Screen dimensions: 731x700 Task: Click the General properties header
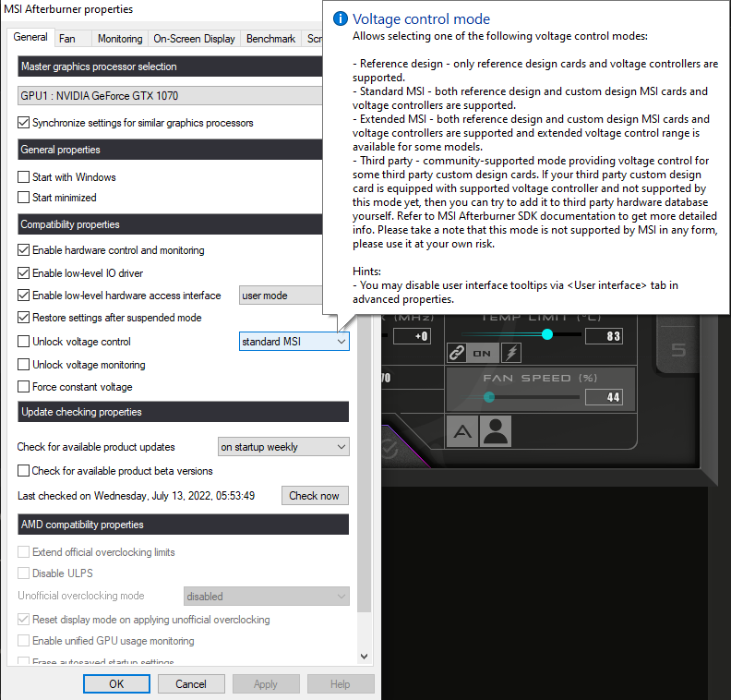point(170,150)
